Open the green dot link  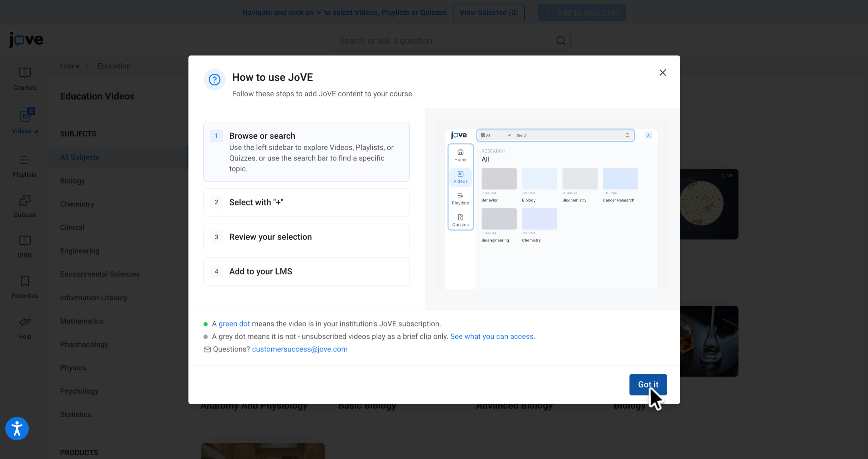(x=234, y=324)
